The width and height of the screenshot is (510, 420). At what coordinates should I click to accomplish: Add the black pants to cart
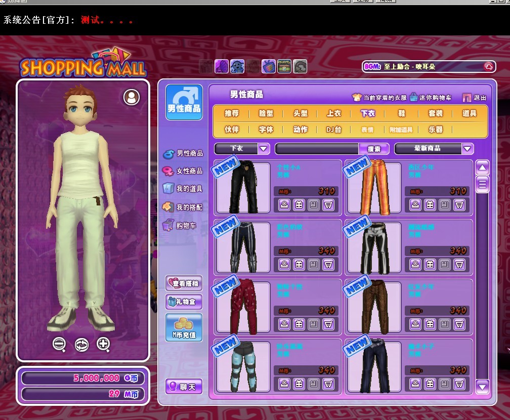tap(328, 204)
